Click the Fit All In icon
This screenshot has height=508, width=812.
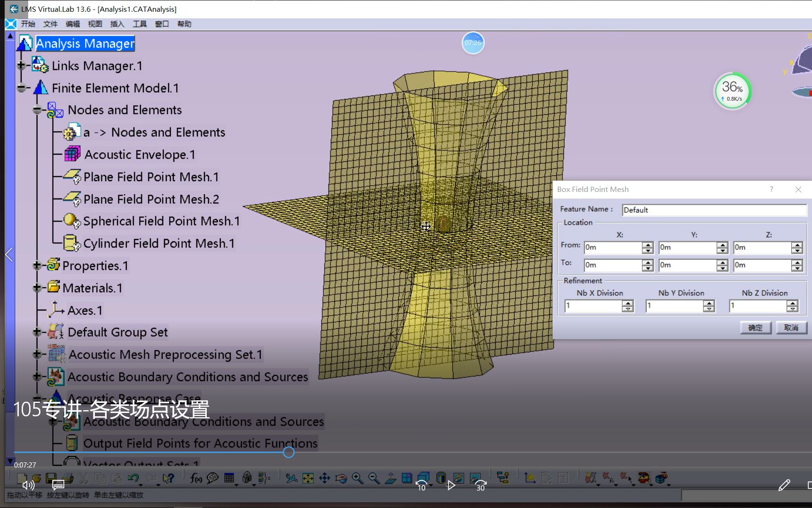click(308, 478)
